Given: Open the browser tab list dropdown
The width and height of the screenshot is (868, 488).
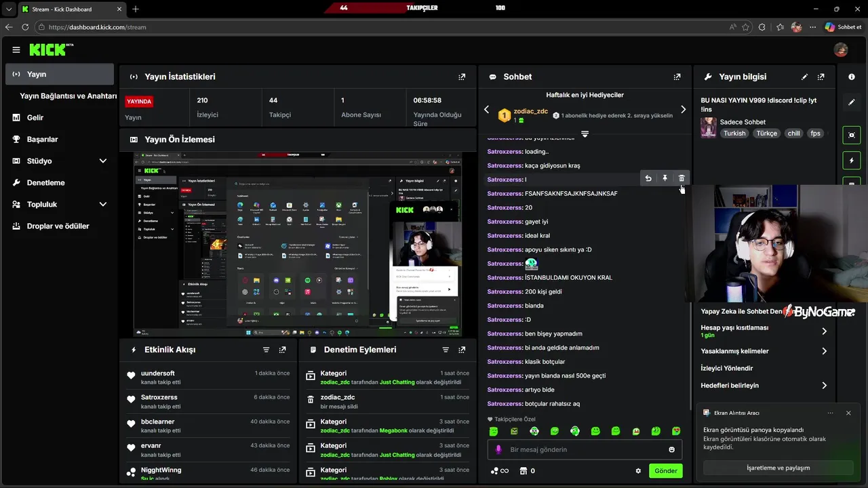Looking at the screenshot, I should [8, 9].
